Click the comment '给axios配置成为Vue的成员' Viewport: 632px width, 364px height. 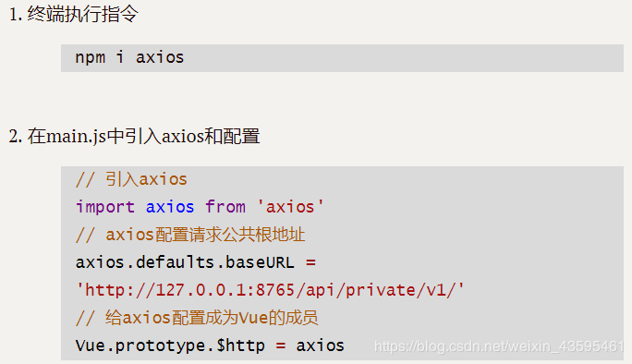[x=197, y=318]
